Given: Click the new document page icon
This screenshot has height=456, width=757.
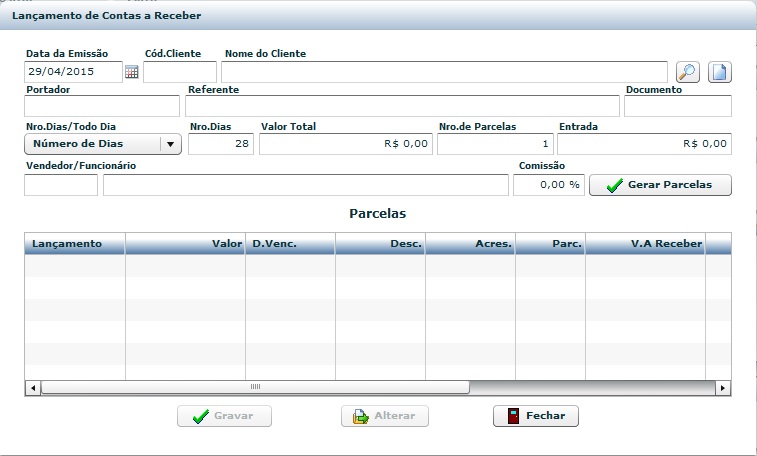Looking at the screenshot, I should (720, 72).
